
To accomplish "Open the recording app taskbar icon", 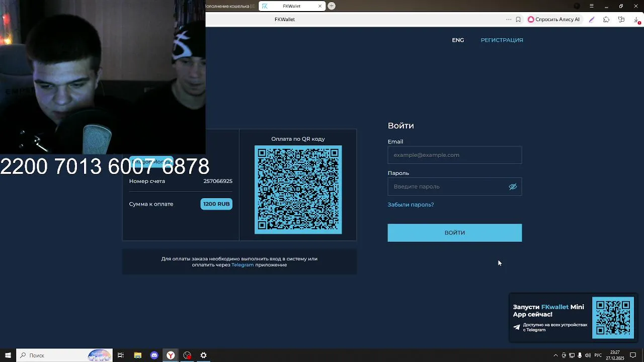I will tap(187, 355).
